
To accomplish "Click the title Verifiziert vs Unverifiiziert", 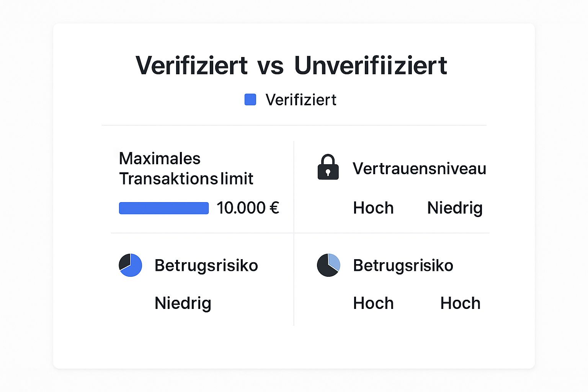I will coord(291,65).
